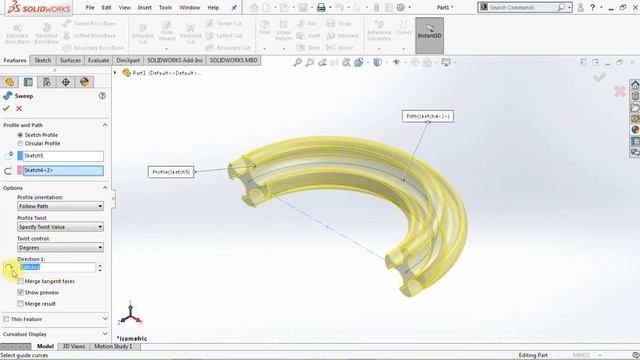Open the Twist control Degrees dropdown
640x360 pixels.
coord(60,247)
